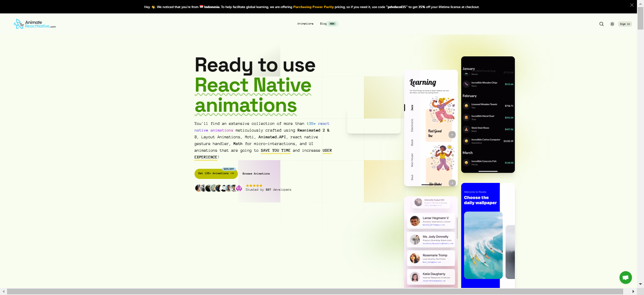Click the search magnifier icon

pos(601,24)
